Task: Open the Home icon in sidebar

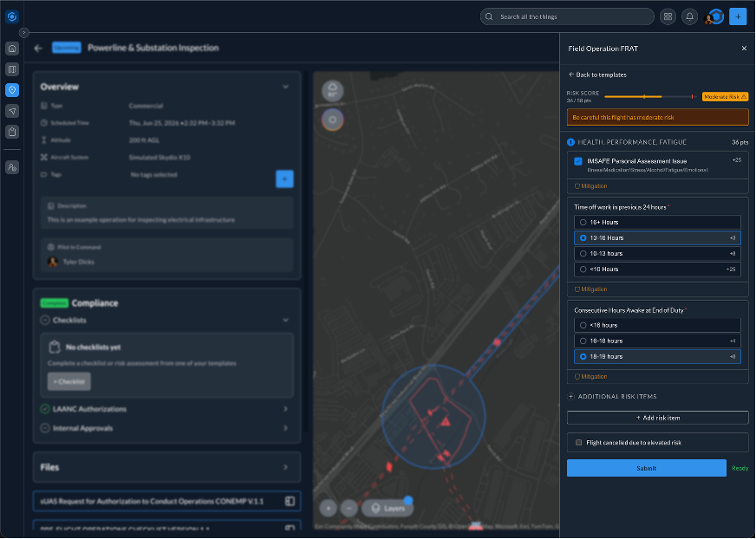Action: (12, 49)
